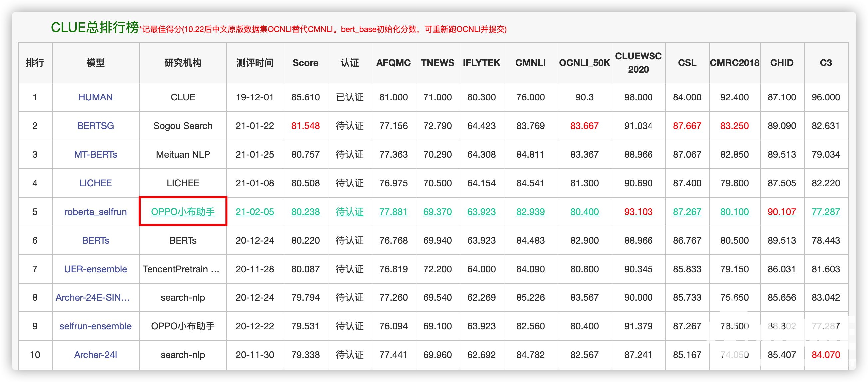868x382 pixels.
Task: Click the green 80.238 score link
Action: click(x=305, y=212)
